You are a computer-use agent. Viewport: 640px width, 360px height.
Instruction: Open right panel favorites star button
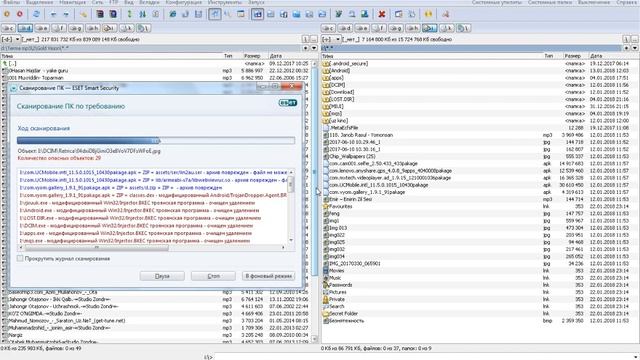(x=627, y=48)
